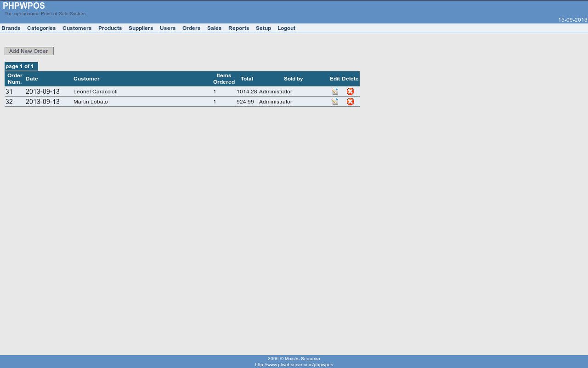The height and width of the screenshot is (368, 588).
Task: Edit order 31 for Leonel Caraccioli
Action: 334,91
